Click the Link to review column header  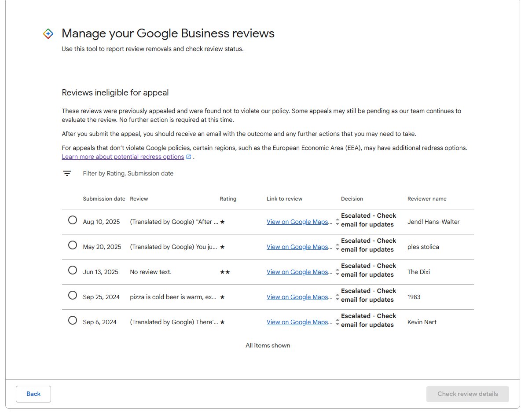284,199
